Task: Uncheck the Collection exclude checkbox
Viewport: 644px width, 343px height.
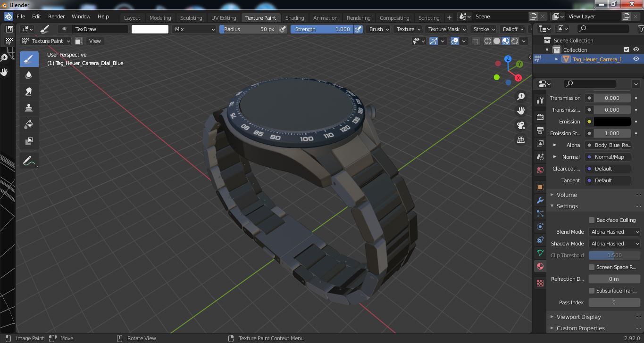Action: [627, 49]
